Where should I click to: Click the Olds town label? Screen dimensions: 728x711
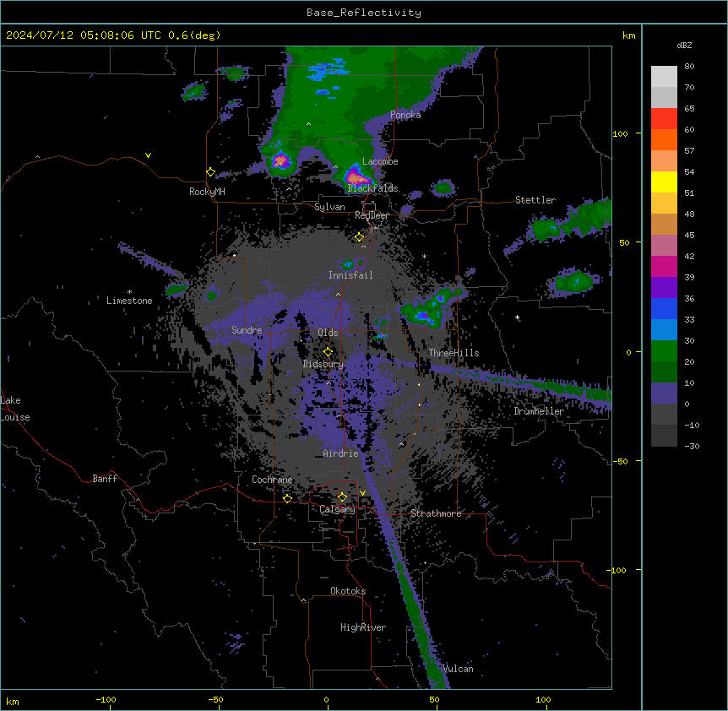tap(328, 333)
